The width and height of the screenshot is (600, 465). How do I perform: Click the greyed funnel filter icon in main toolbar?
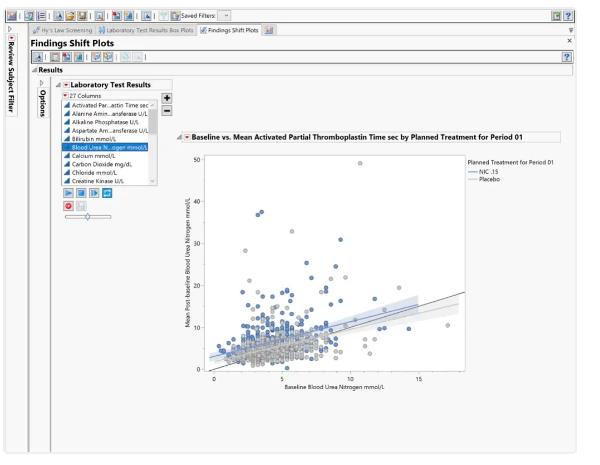tap(163, 16)
